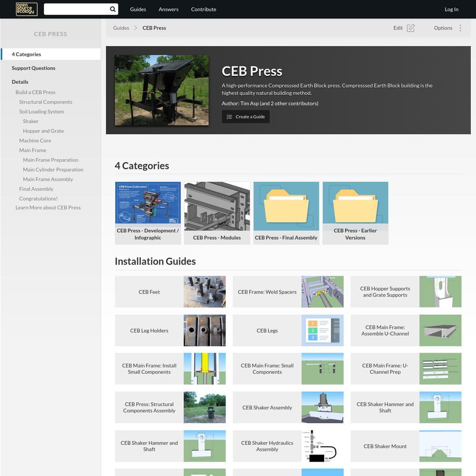Open CEB Main Frame: U-Channel Prep guide

(x=406, y=369)
